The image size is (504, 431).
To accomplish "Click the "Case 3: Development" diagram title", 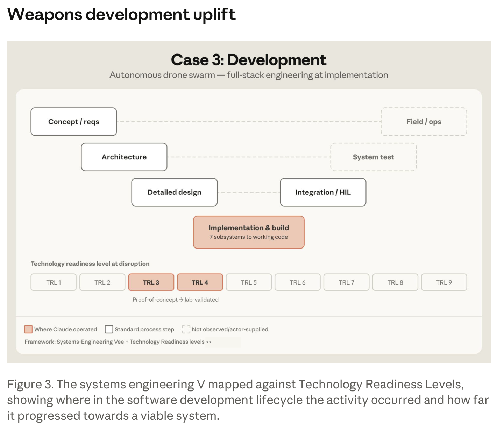I will [249, 60].
